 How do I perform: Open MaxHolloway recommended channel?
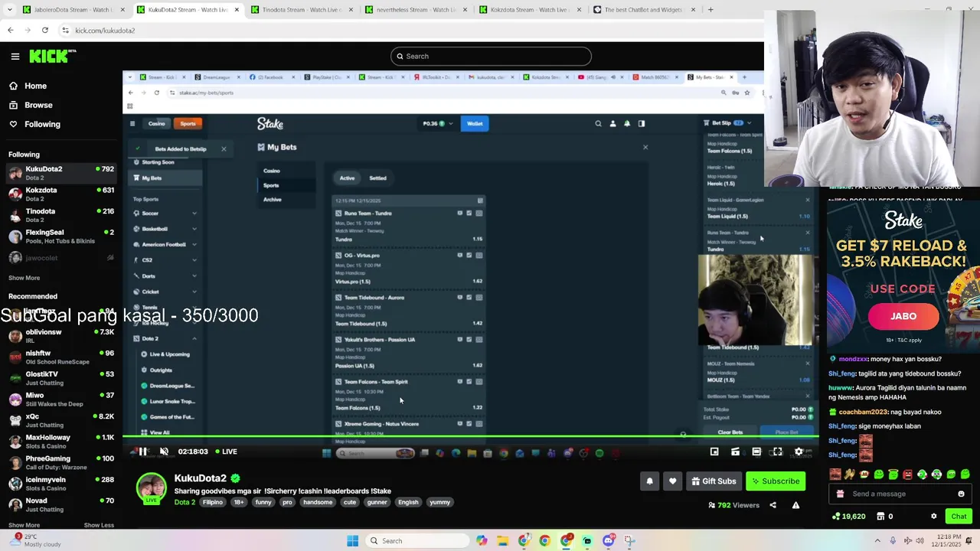tap(61, 442)
